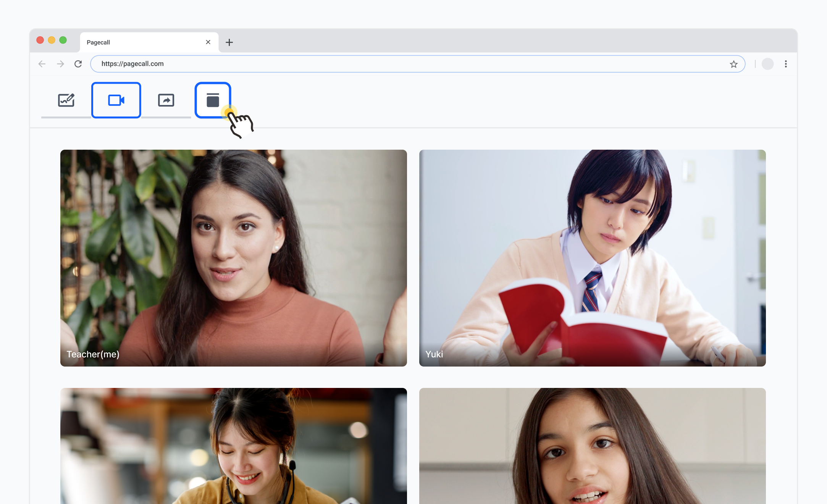The width and height of the screenshot is (827, 504).
Task: Select the student wearing headset video tile
Action: 234,446
